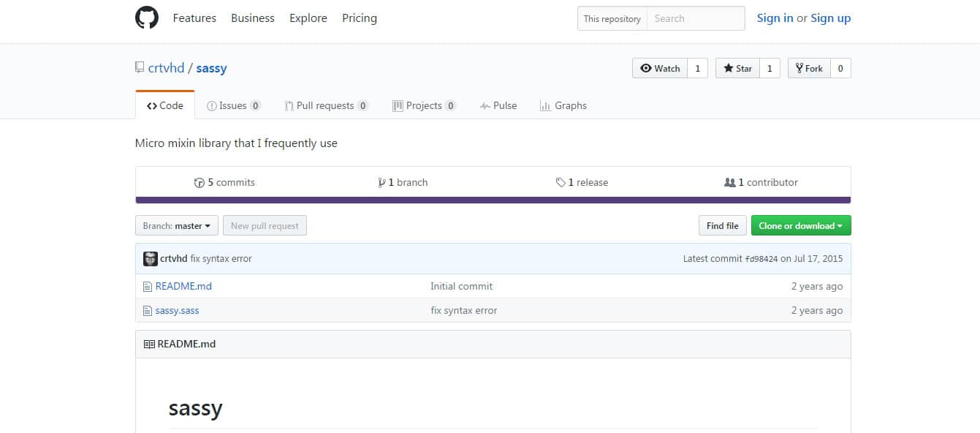View the 1 release link
Viewport: 980px width, 433px height.
click(x=582, y=182)
